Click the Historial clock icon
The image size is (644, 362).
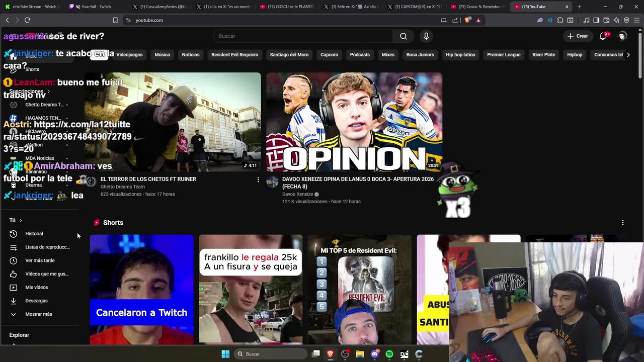coord(14,234)
